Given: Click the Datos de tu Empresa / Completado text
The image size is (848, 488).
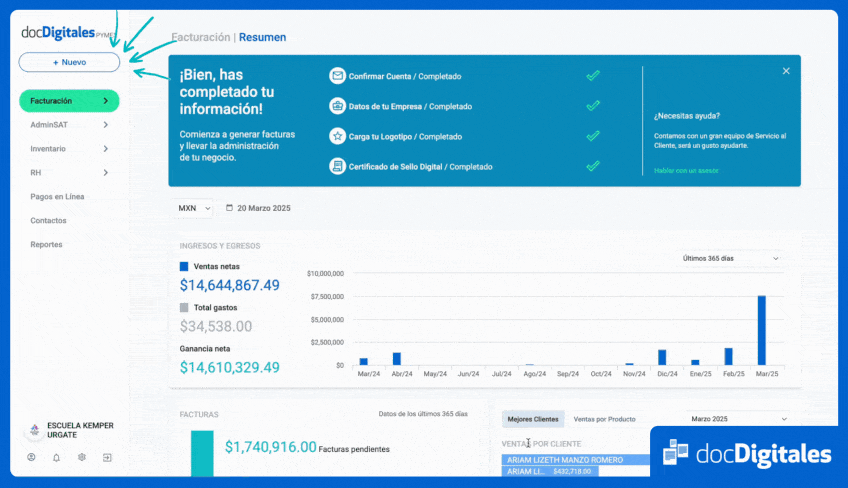Looking at the screenshot, I should coord(410,107).
